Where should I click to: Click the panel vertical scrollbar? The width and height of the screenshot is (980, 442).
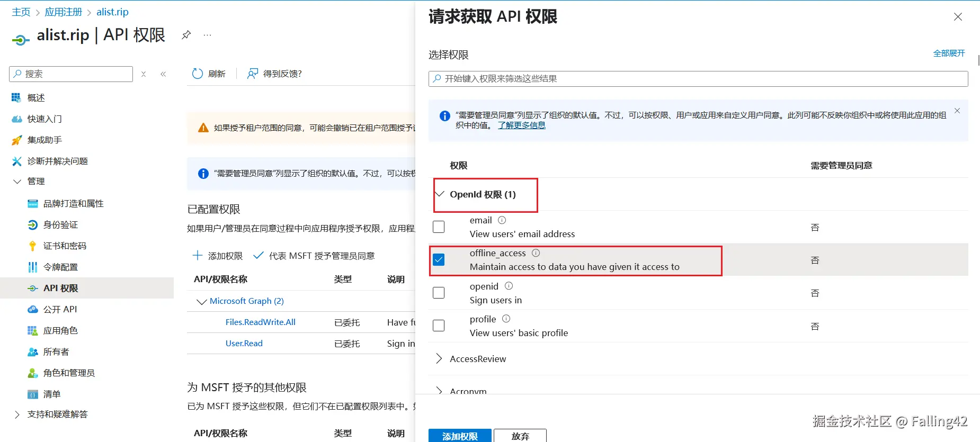[x=978, y=60]
